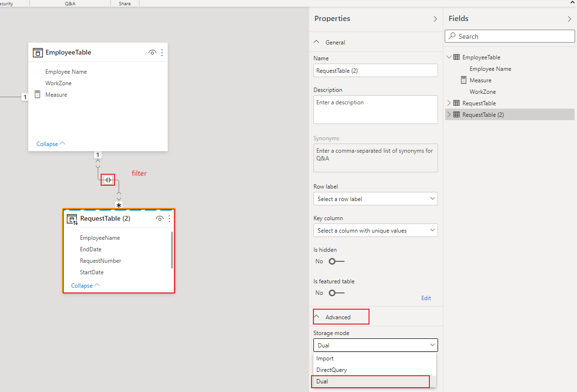
Task: Click RequestTable table icon in Fields list
Action: [456, 103]
